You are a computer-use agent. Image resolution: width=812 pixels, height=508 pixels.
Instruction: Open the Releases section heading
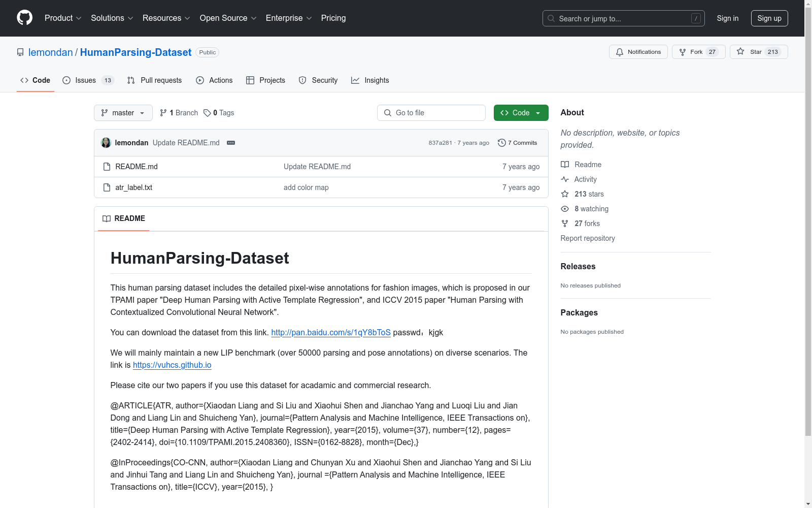click(x=578, y=266)
